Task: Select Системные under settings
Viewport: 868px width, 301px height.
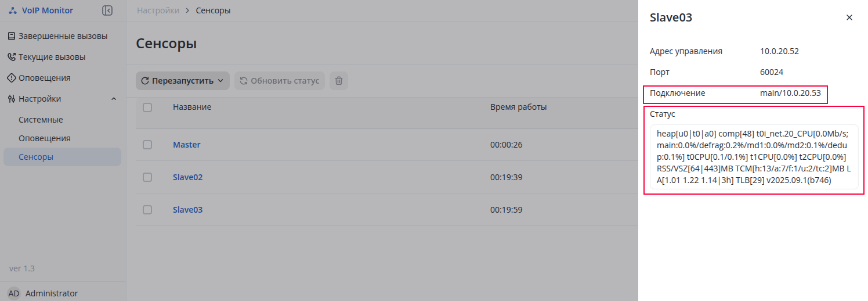Action: pos(41,120)
